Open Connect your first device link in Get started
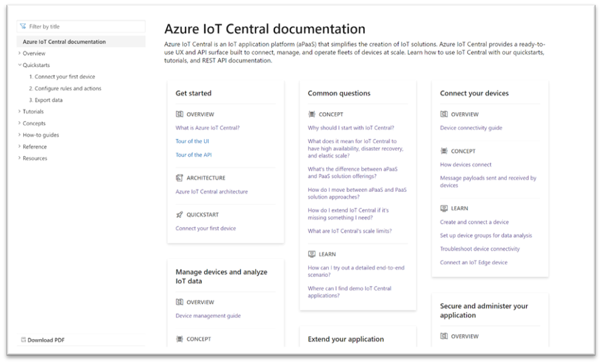The image size is (602, 364). (206, 228)
